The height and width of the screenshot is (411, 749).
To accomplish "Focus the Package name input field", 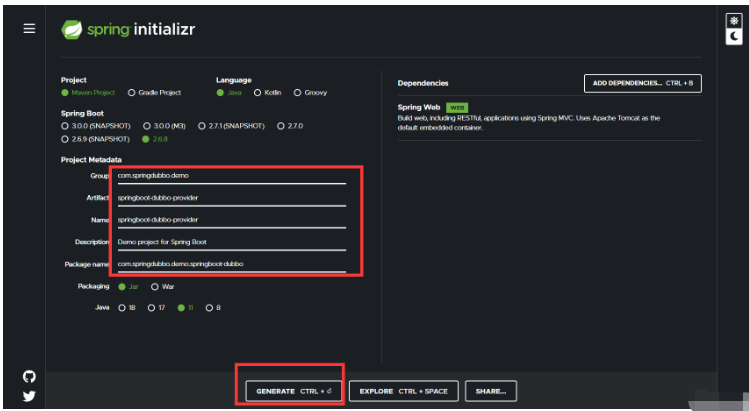I will [x=232, y=264].
